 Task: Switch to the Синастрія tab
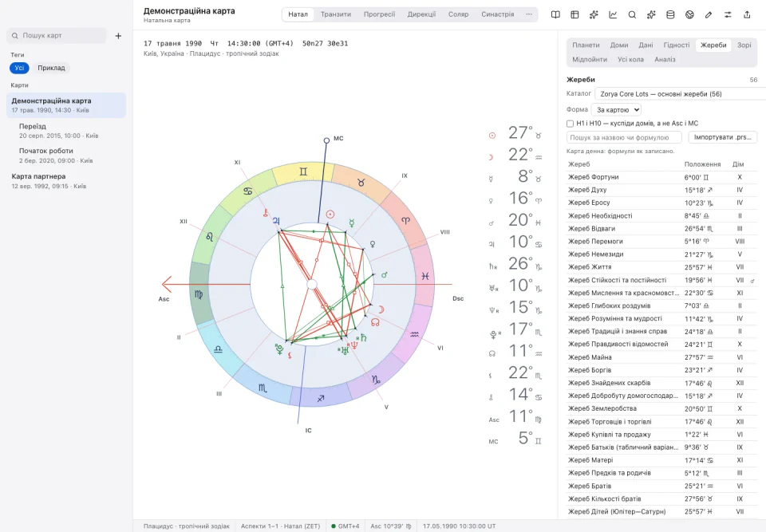[497, 14]
